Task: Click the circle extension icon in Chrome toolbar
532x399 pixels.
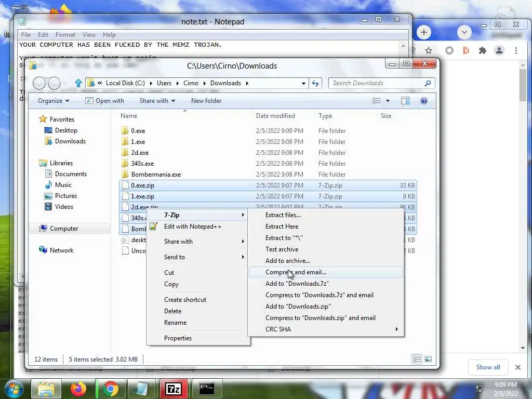Action: click(x=449, y=50)
